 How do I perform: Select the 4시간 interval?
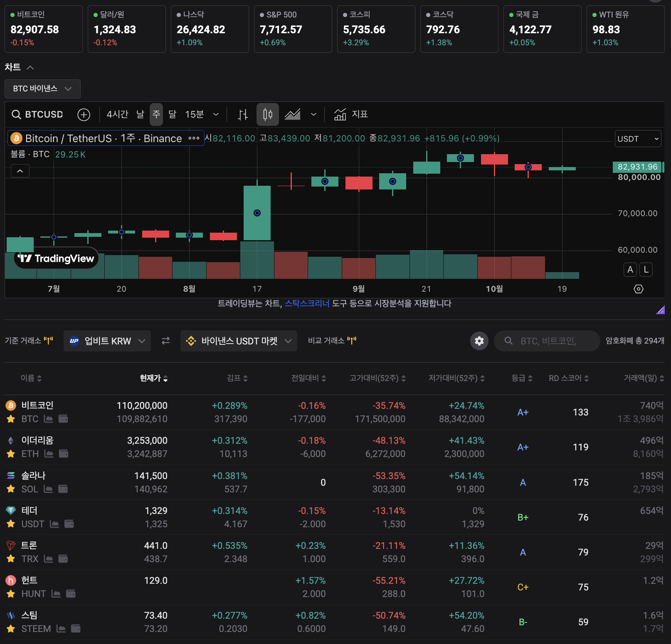(117, 114)
